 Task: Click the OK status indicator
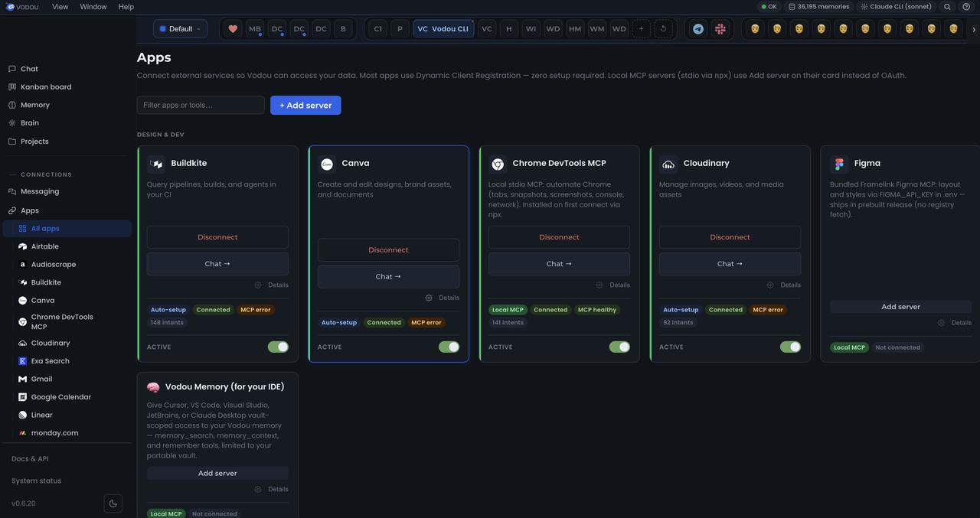(769, 7)
